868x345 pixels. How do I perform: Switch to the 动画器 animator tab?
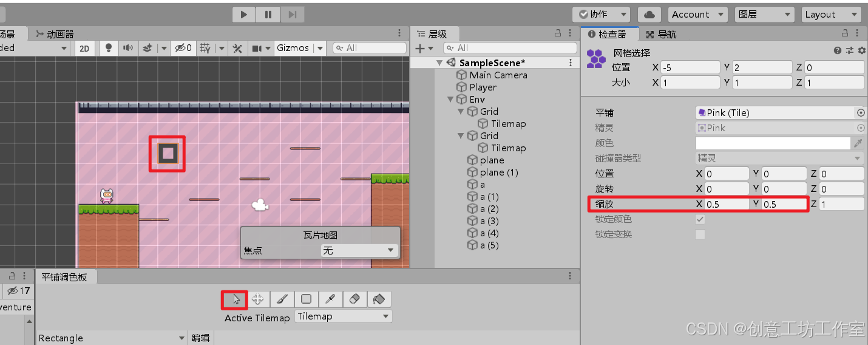[55, 34]
